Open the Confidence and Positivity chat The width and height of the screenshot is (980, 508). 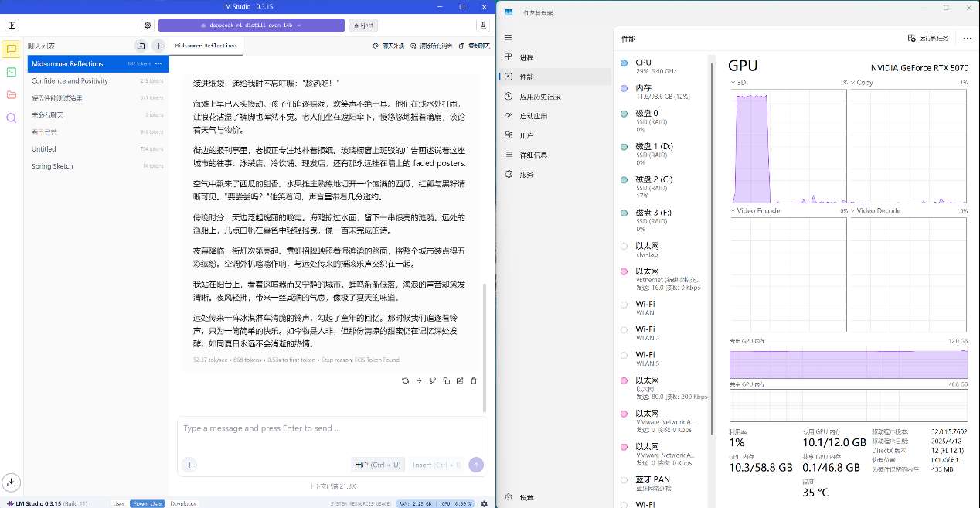[98, 80]
